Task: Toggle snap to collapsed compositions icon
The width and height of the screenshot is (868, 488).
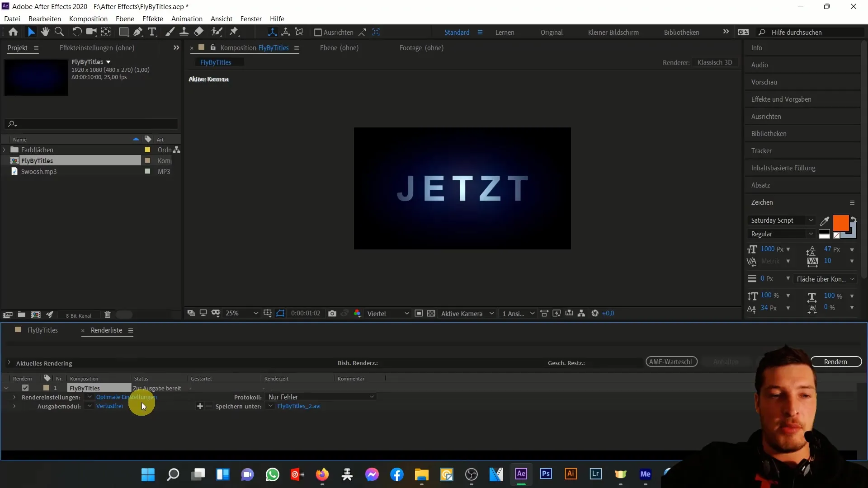Action: (x=376, y=32)
